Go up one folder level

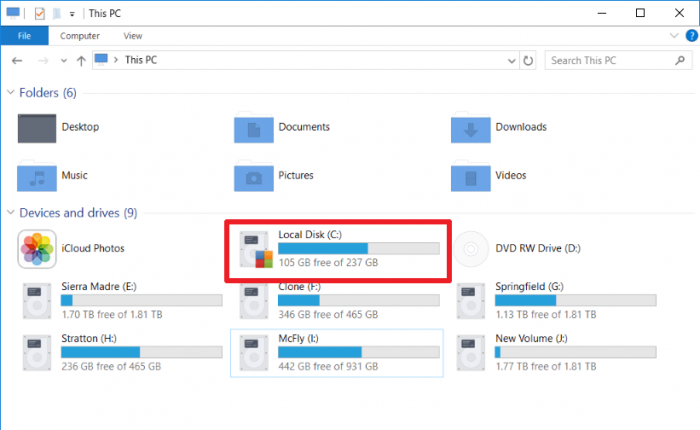[x=81, y=60]
